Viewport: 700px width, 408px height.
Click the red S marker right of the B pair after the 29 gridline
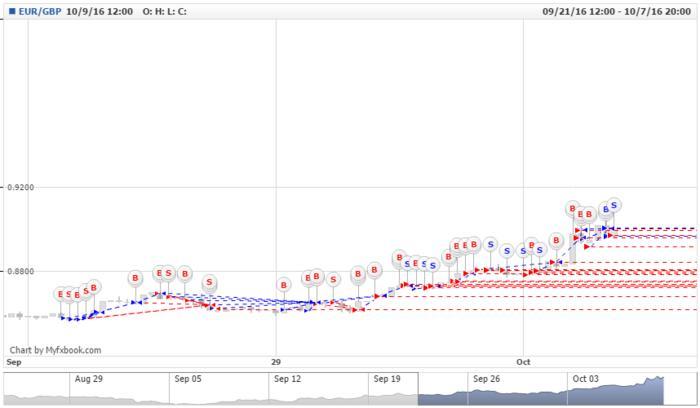[x=333, y=279]
